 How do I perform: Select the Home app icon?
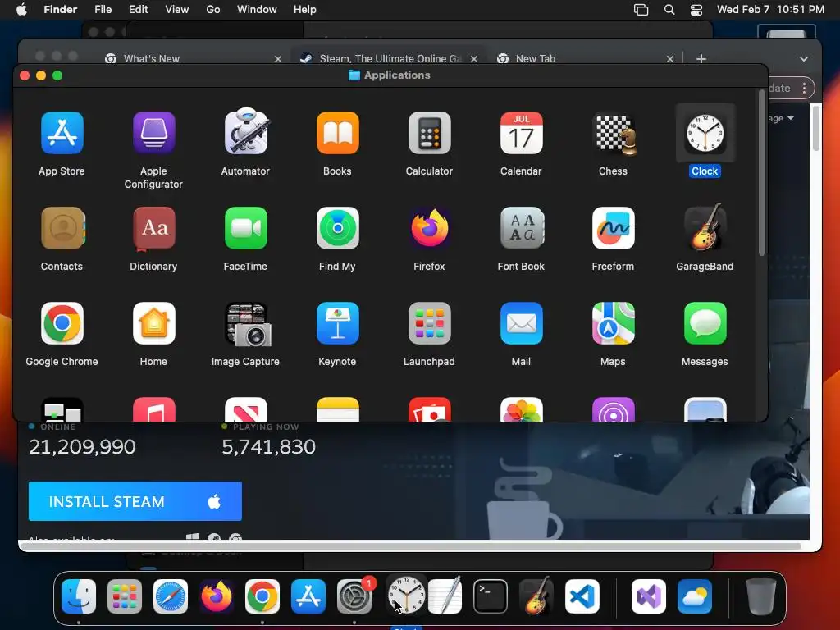[x=153, y=323]
